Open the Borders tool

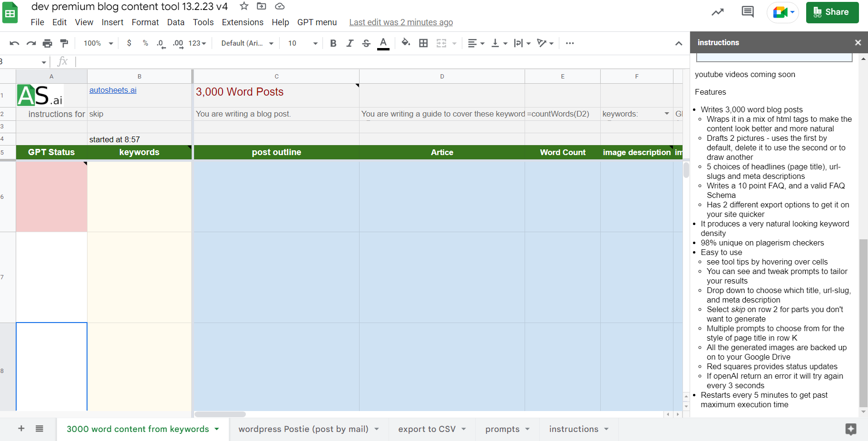[423, 43]
